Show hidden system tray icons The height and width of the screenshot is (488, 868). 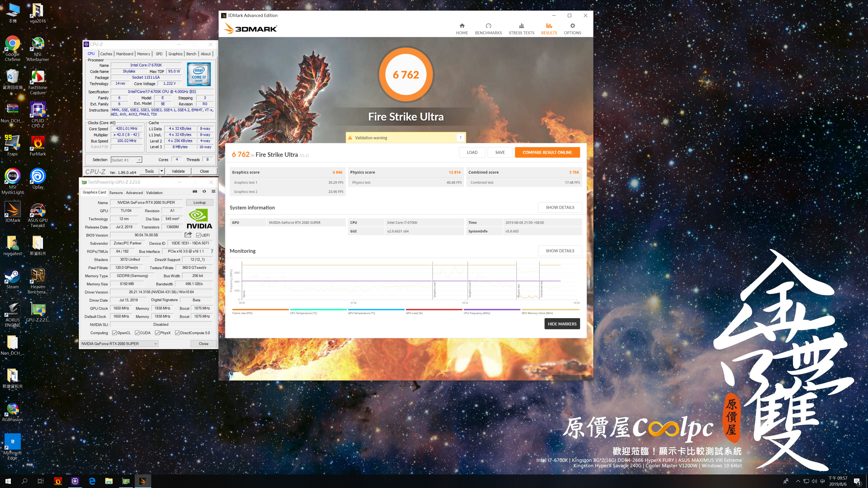798,481
